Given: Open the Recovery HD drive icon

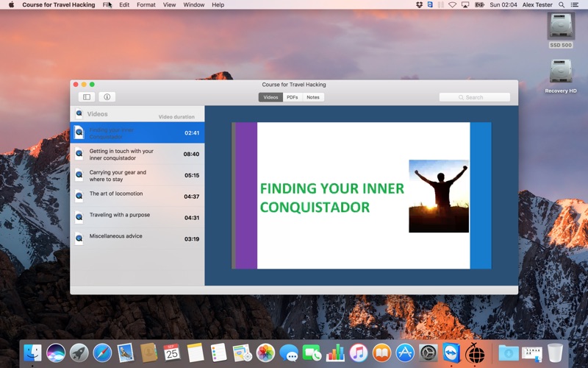Looking at the screenshot, I should (561, 73).
